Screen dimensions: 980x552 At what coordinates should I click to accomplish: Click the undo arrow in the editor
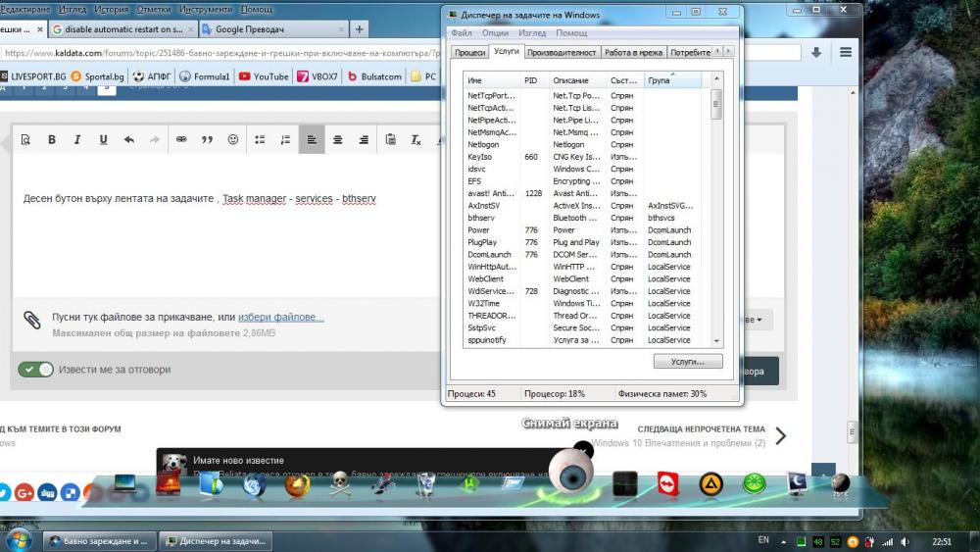[x=128, y=139]
